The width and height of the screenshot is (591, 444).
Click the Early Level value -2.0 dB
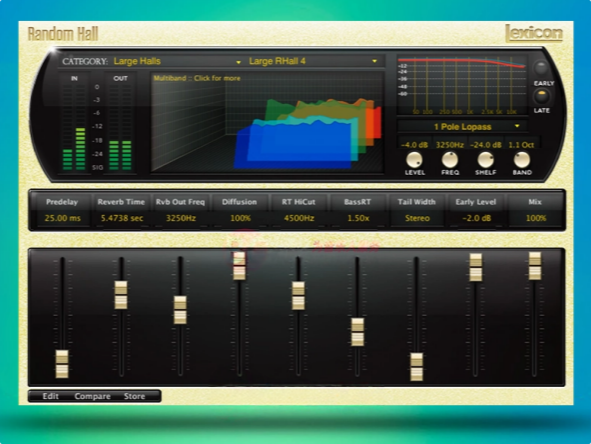tap(476, 218)
